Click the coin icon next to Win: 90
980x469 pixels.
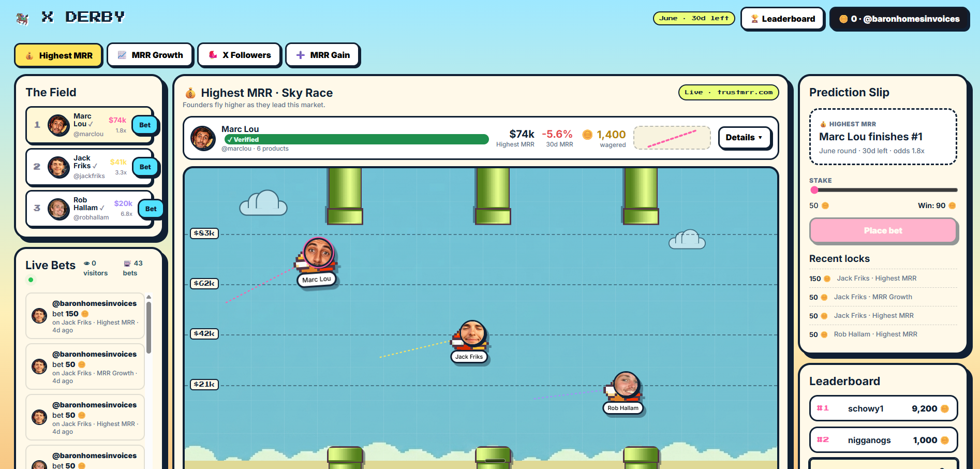[952, 206]
